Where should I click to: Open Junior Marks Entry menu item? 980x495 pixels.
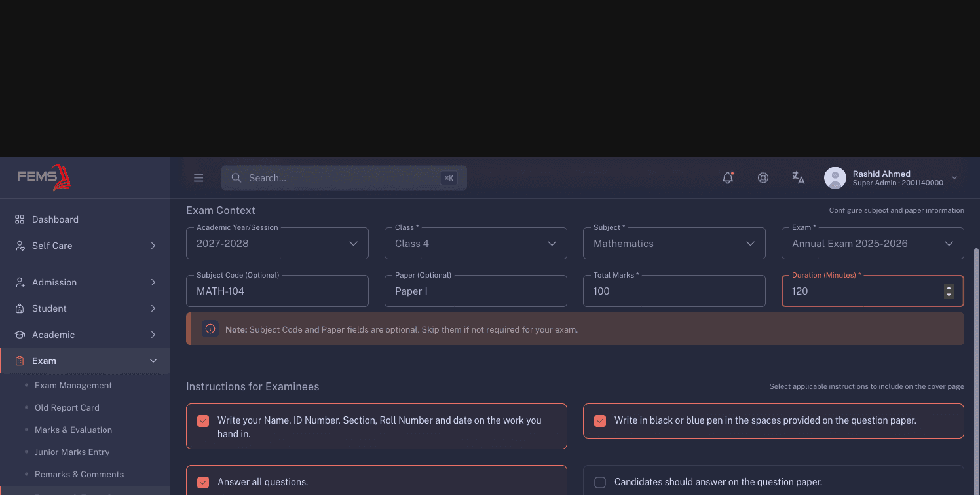(x=72, y=452)
